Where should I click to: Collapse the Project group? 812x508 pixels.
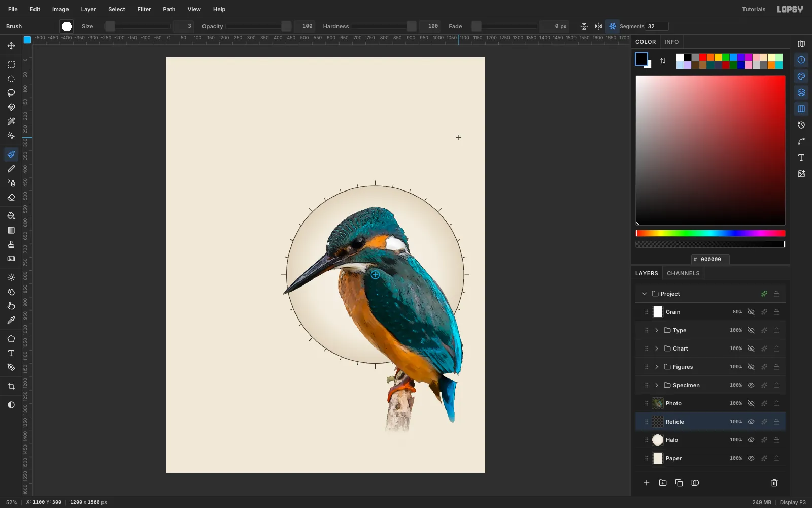pos(645,294)
